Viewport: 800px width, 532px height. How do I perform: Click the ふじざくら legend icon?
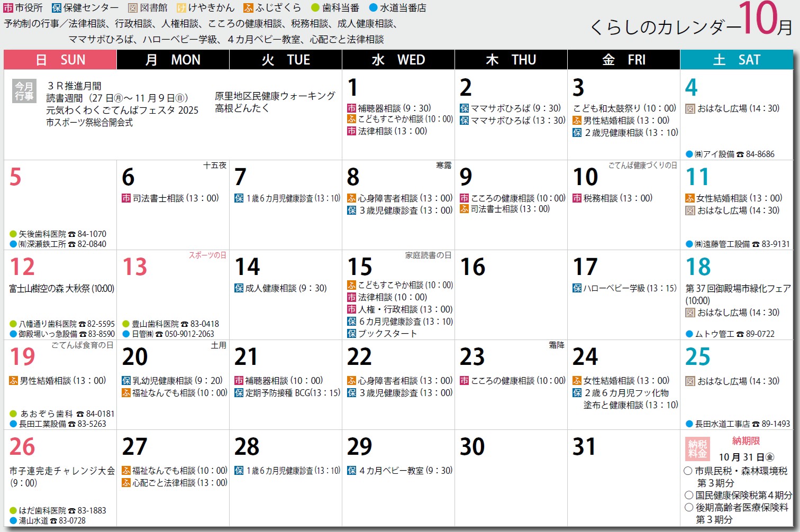point(249,8)
